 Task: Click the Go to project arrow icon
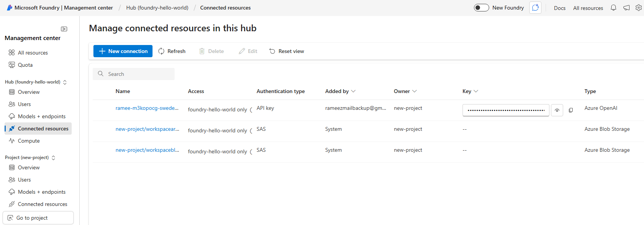click(10, 218)
